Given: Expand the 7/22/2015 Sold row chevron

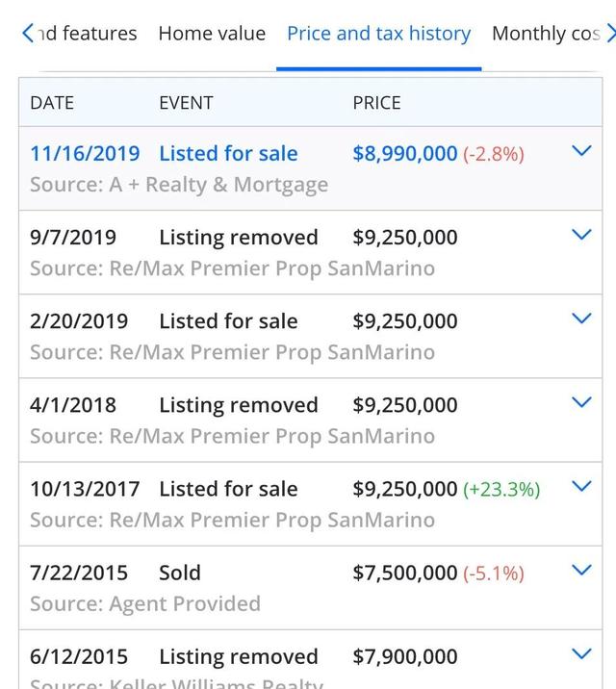Looking at the screenshot, I should coord(581,571).
